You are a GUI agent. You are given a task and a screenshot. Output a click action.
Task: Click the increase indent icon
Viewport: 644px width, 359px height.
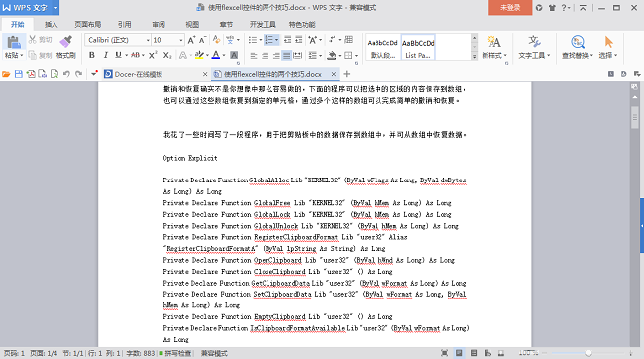pyautogui.click(x=298, y=40)
